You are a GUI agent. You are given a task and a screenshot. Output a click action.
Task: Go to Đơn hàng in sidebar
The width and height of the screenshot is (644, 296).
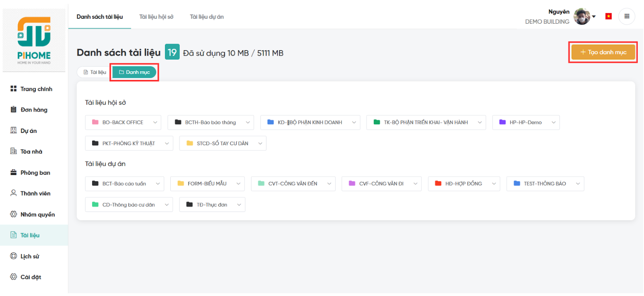pos(34,110)
